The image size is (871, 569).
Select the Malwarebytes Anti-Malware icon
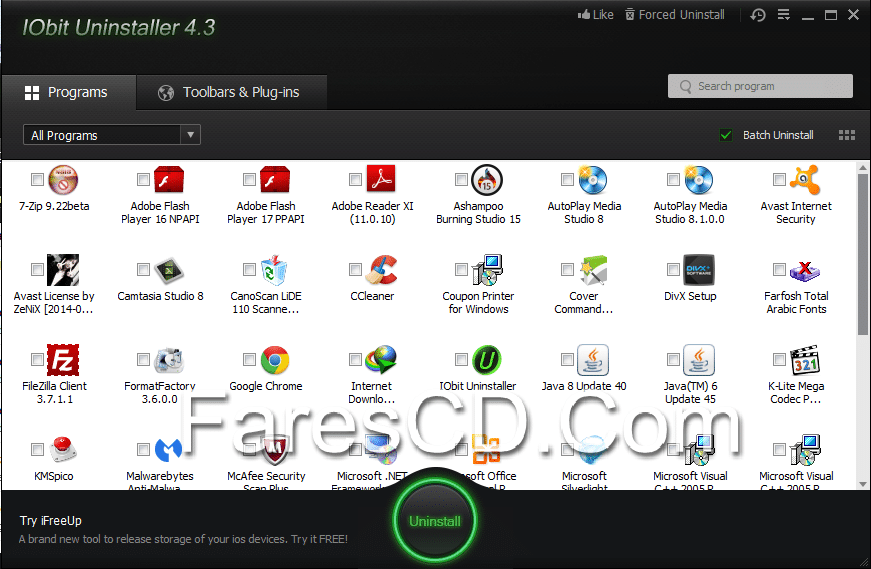[x=169, y=450]
